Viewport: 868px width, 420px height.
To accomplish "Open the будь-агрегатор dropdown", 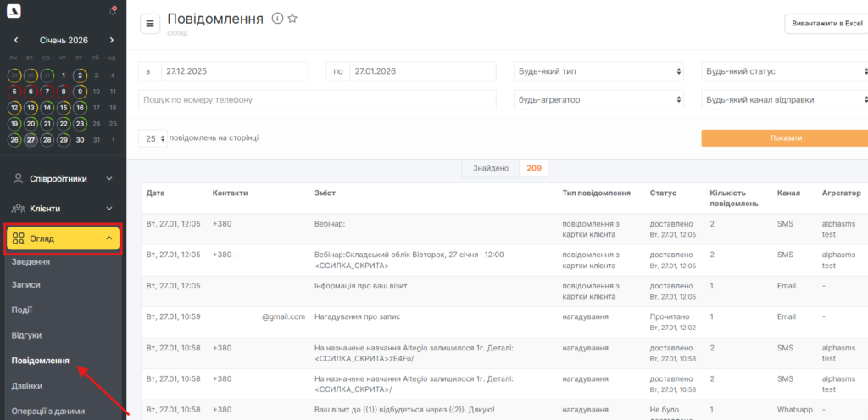I will 598,99.
